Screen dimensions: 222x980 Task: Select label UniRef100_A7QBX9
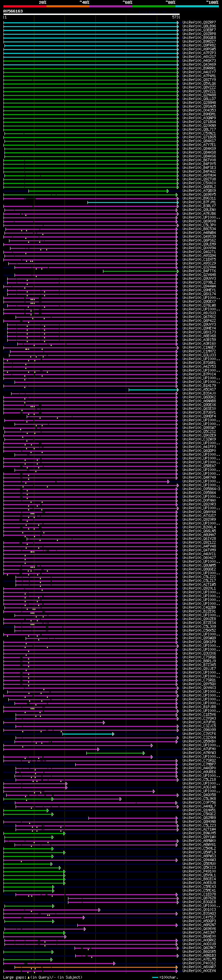pos(199,191)
